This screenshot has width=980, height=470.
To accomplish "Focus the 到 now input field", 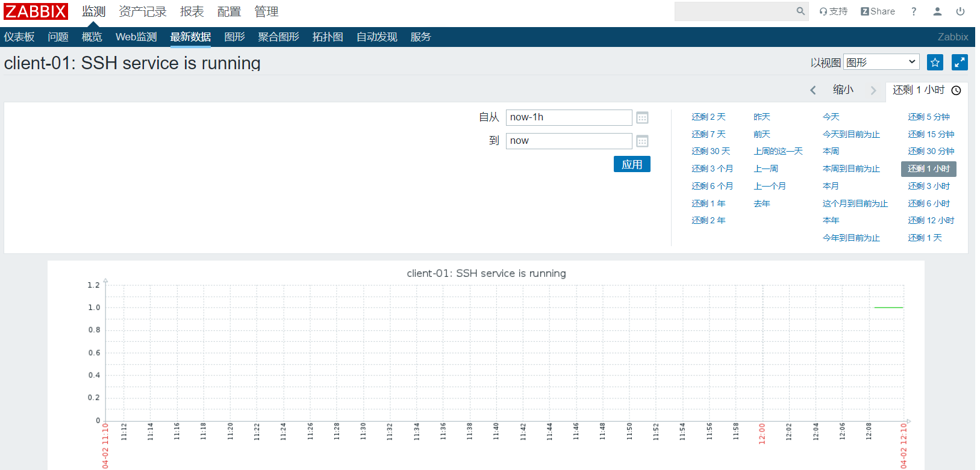I will 569,141.
